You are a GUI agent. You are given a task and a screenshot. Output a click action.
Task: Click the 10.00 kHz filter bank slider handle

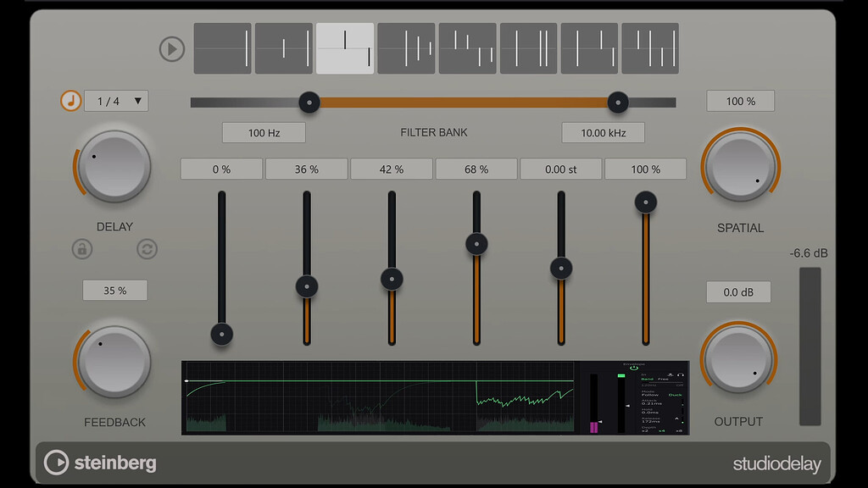pos(617,102)
